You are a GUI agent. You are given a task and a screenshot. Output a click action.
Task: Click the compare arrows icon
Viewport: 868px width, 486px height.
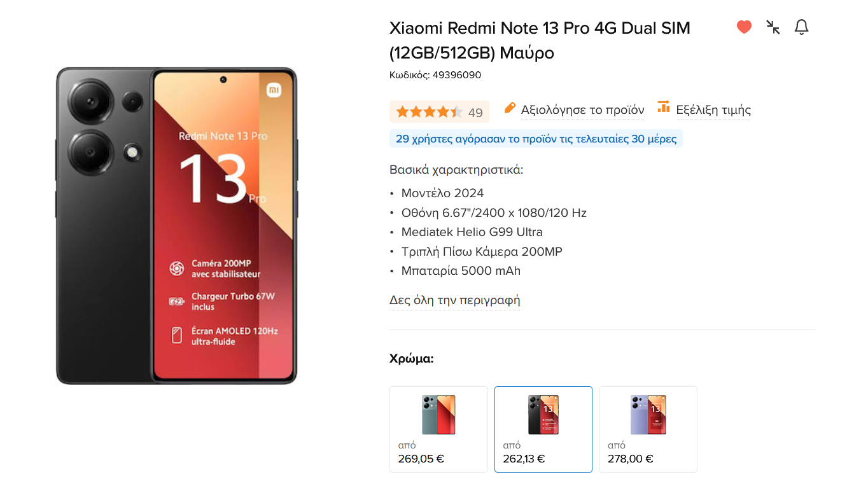click(773, 27)
